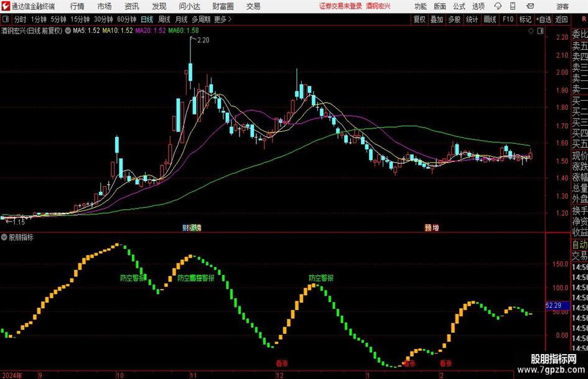Click the 2.20 high price annotation

203,40
